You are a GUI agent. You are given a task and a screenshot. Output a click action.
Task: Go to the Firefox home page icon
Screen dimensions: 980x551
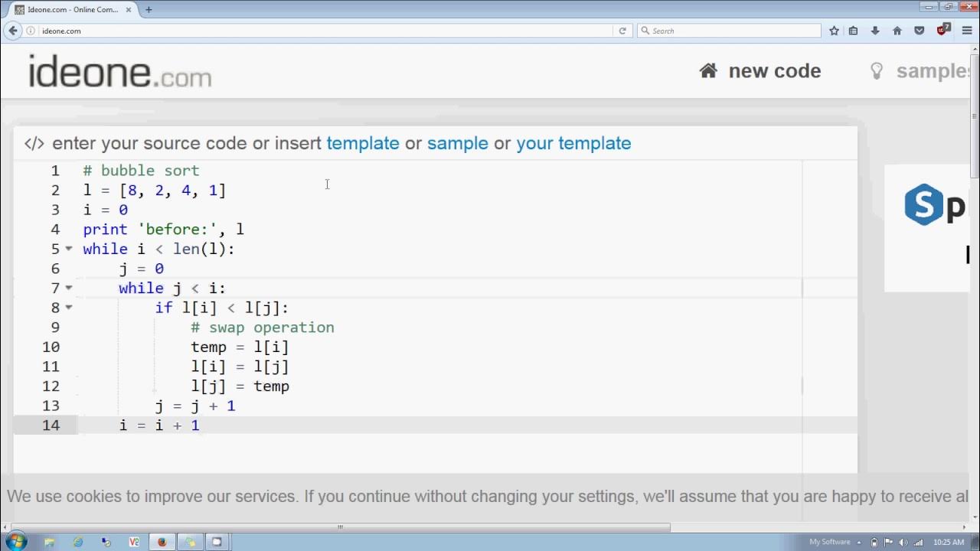coord(897,31)
